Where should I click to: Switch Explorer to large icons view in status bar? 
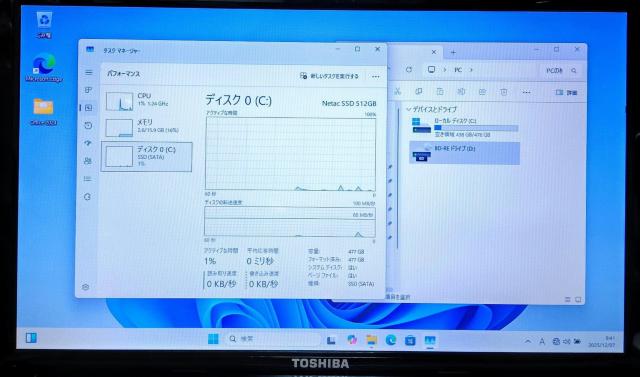click(x=578, y=300)
